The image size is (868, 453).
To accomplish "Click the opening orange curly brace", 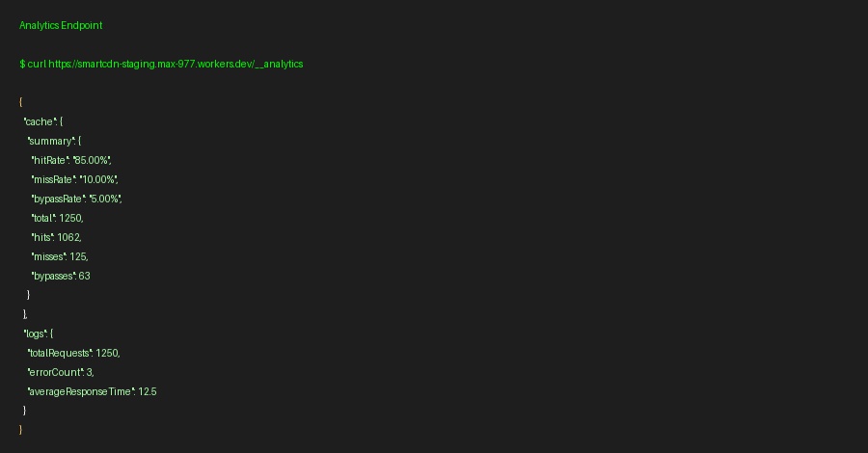I will pos(20,102).
